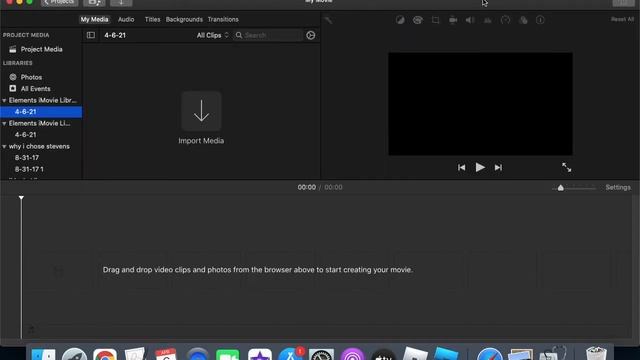
Task: Click the 'Elements iMovie Libr...' library name
Action: tap(43, 100)
